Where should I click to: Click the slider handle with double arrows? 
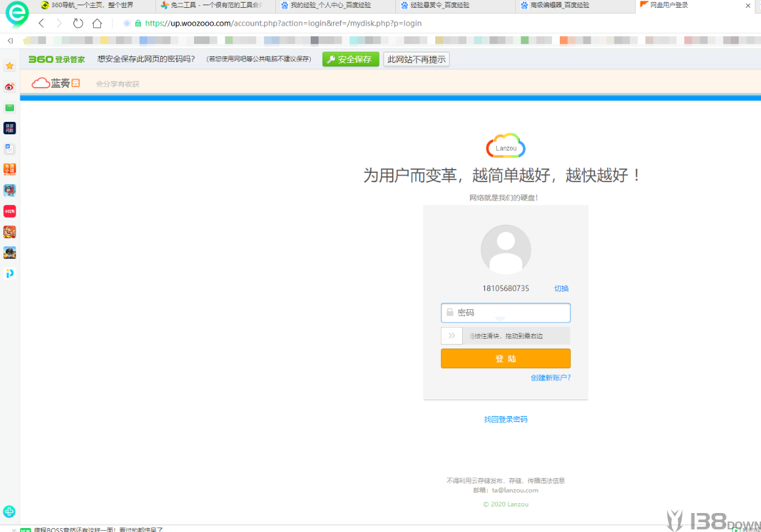[x=452, y=335]
